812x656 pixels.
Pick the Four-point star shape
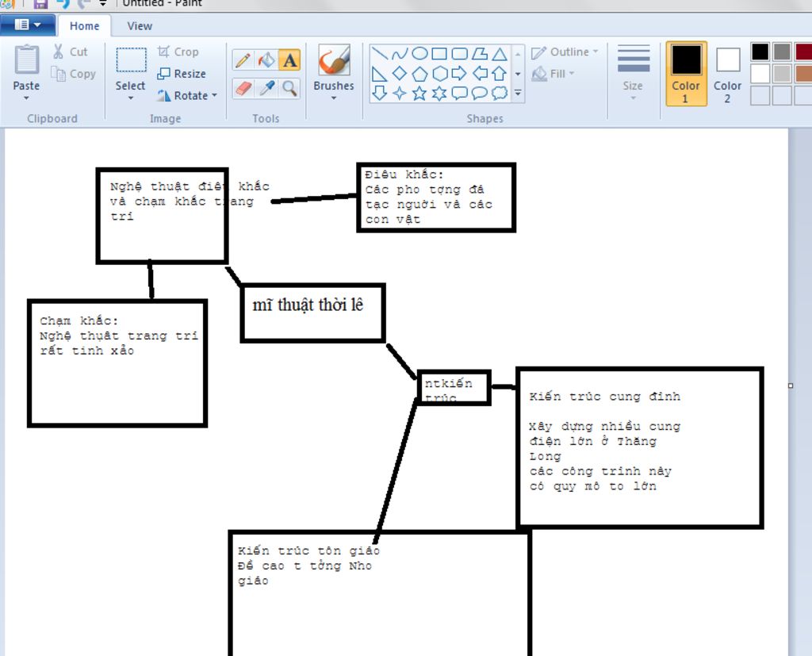click(x=400, y=94)
